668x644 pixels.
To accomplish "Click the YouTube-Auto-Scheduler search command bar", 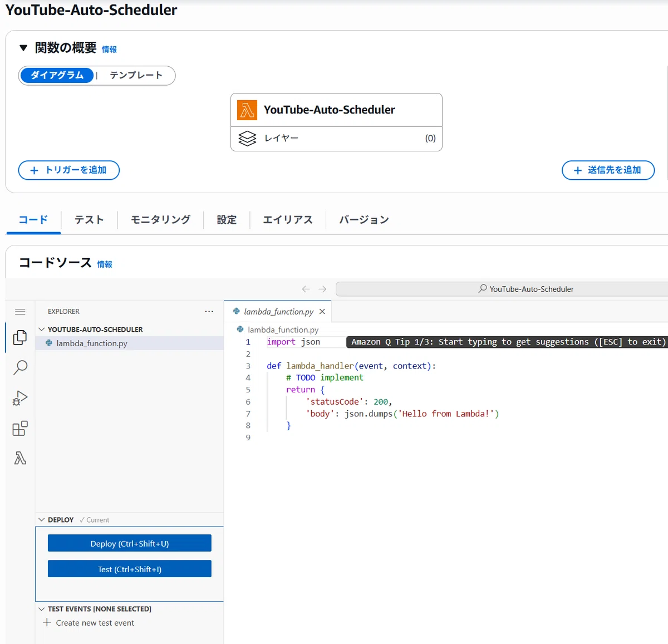I will point(502,289).
